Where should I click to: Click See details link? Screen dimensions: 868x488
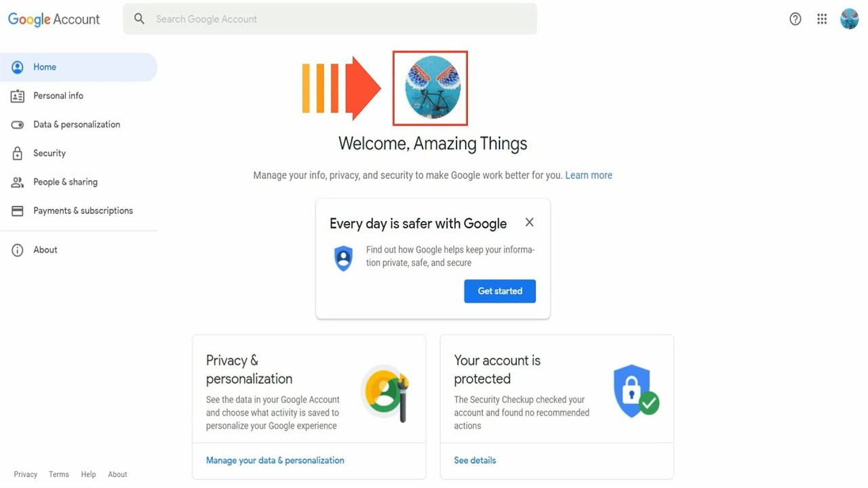(x=475, y=460)
